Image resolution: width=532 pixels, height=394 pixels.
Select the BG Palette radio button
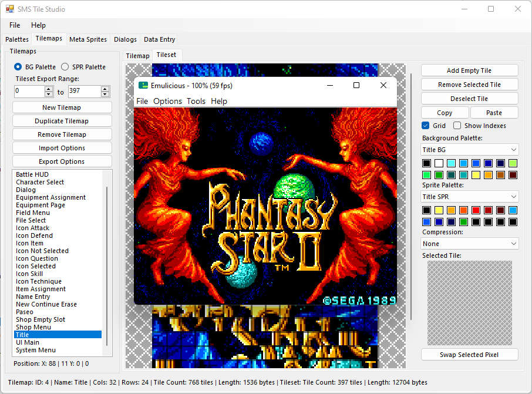tap(18, 67)
